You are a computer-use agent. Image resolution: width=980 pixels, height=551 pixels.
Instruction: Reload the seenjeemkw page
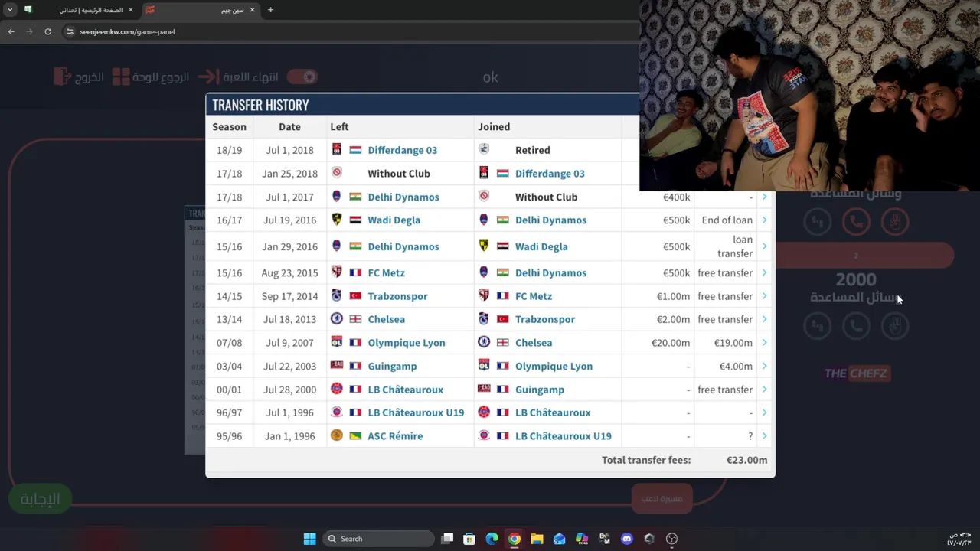click(x=47, y=31)
